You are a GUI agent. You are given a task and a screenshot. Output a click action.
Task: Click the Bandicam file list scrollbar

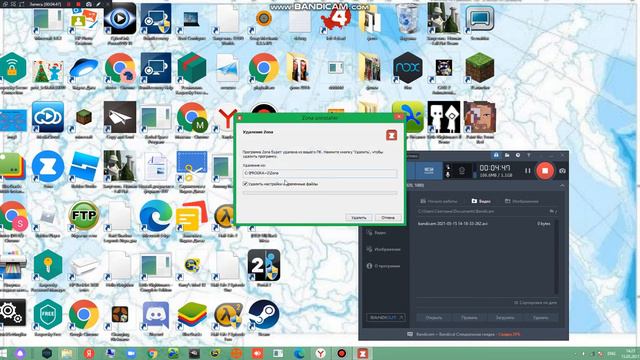coord(556,257)
